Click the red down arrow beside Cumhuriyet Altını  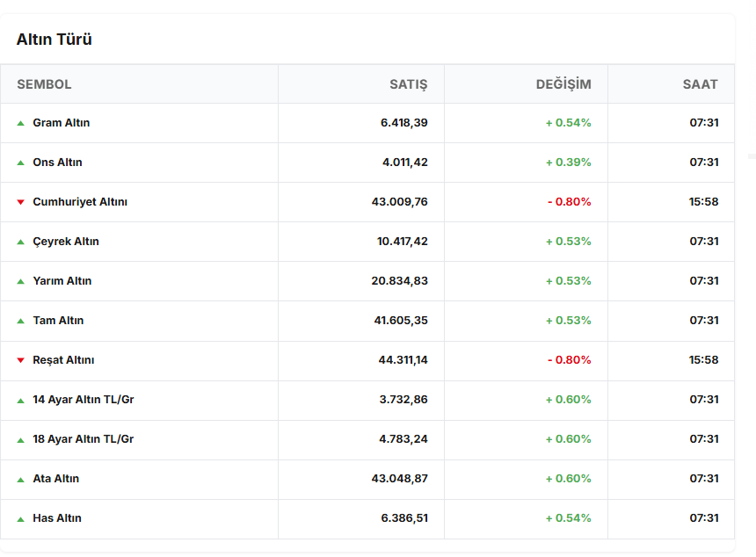coord(21,202)
